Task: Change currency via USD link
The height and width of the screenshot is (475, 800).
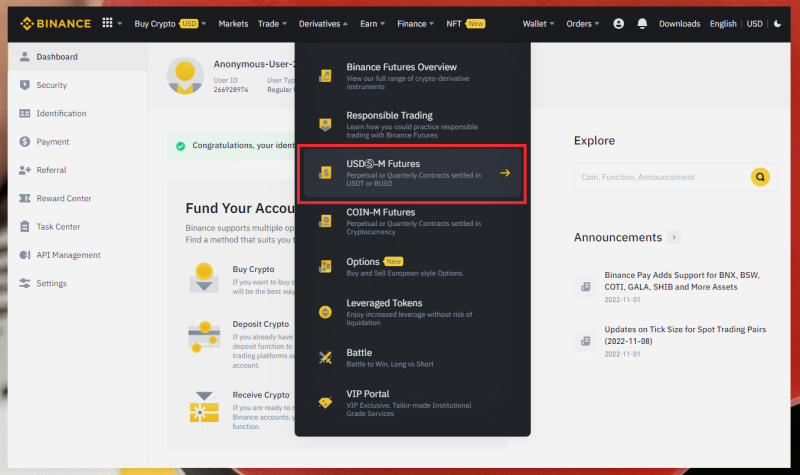Action: (755, 23)
